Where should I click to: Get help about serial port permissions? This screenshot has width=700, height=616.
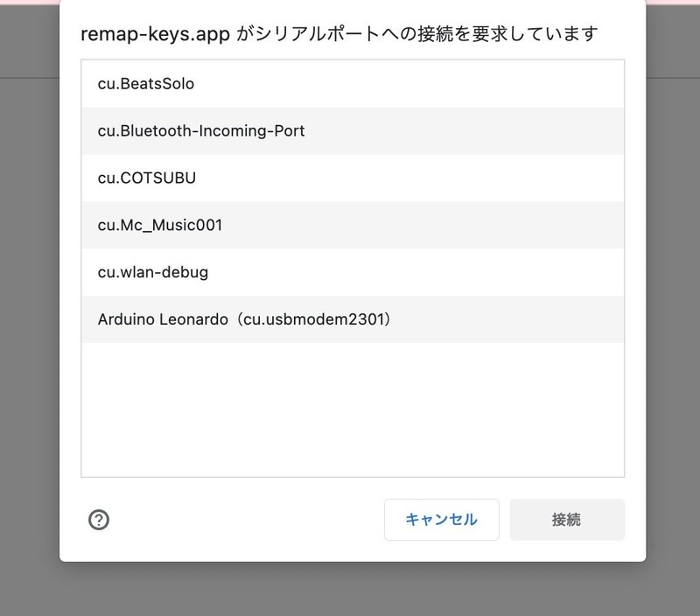pyautogui.click(x=99, y=520)
